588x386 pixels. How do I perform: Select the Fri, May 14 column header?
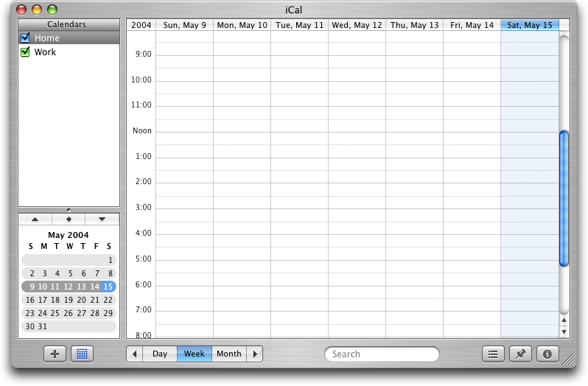click(472, 25)
